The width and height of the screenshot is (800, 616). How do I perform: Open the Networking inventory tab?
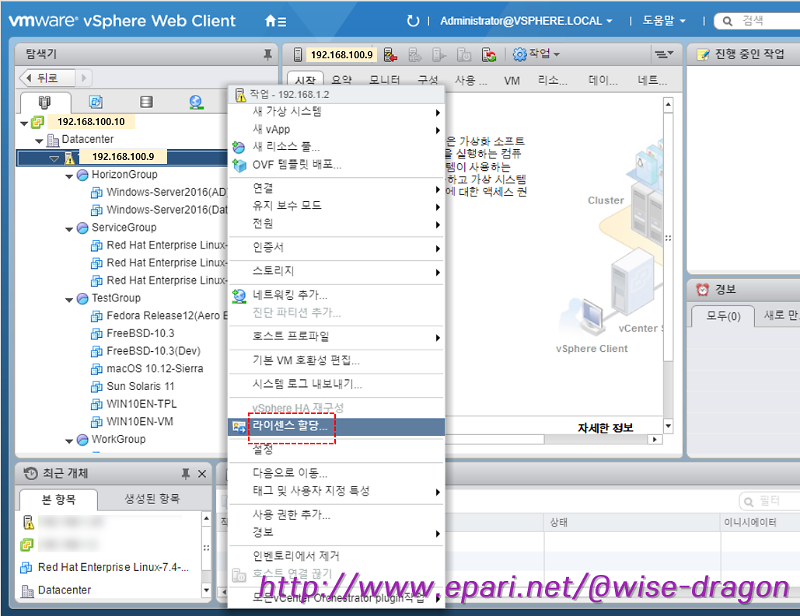(x=196, y=102)
